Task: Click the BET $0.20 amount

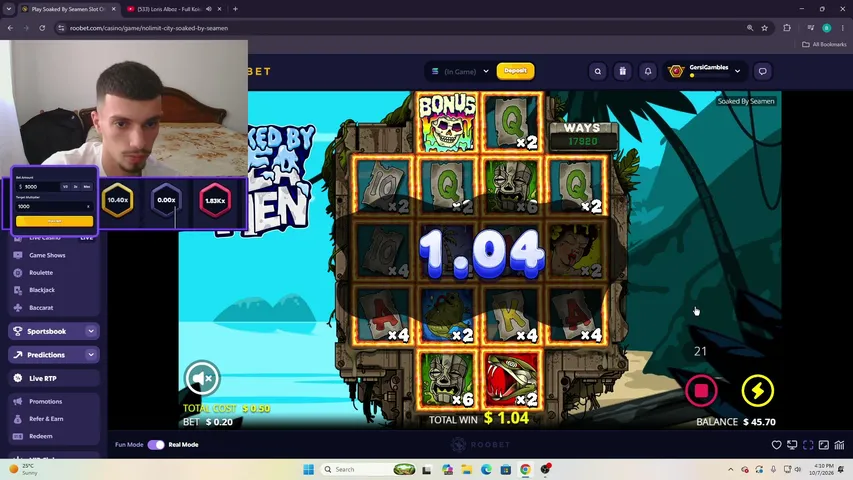Action: [x=208, y=422]
